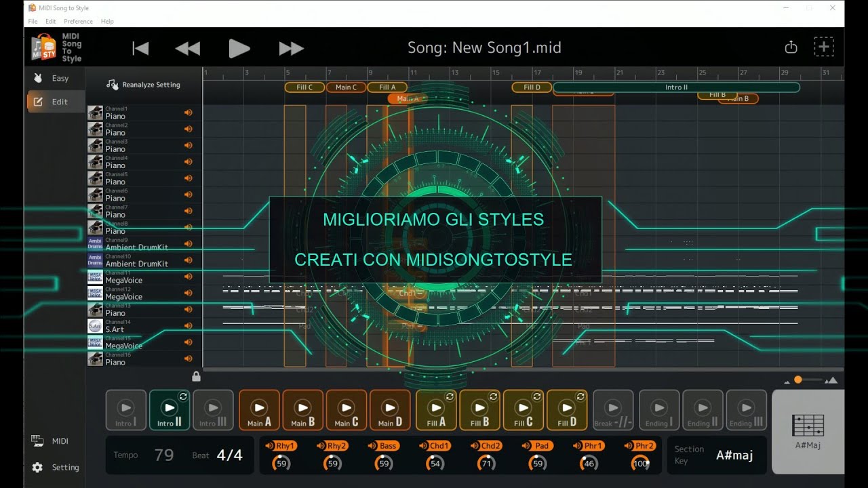Adjust the Phr2 volume knob
The image size is (868, 488).
tap(640, 464)
